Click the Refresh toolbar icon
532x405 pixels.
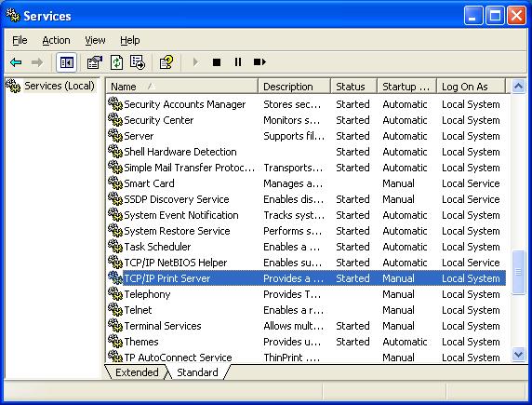tap(116, 62)
